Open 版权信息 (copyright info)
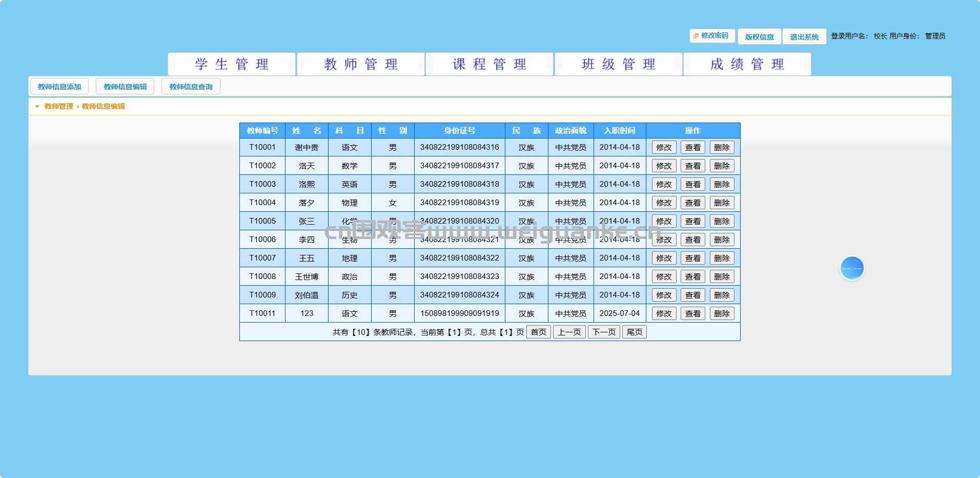 tap(759, 36)
